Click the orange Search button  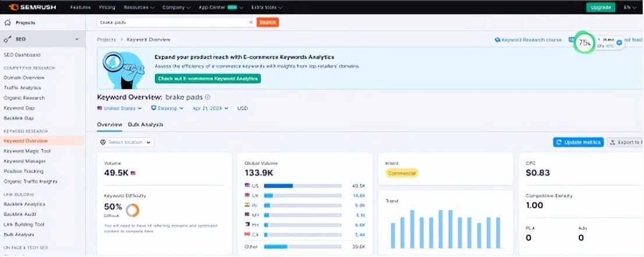coord(267,23)
